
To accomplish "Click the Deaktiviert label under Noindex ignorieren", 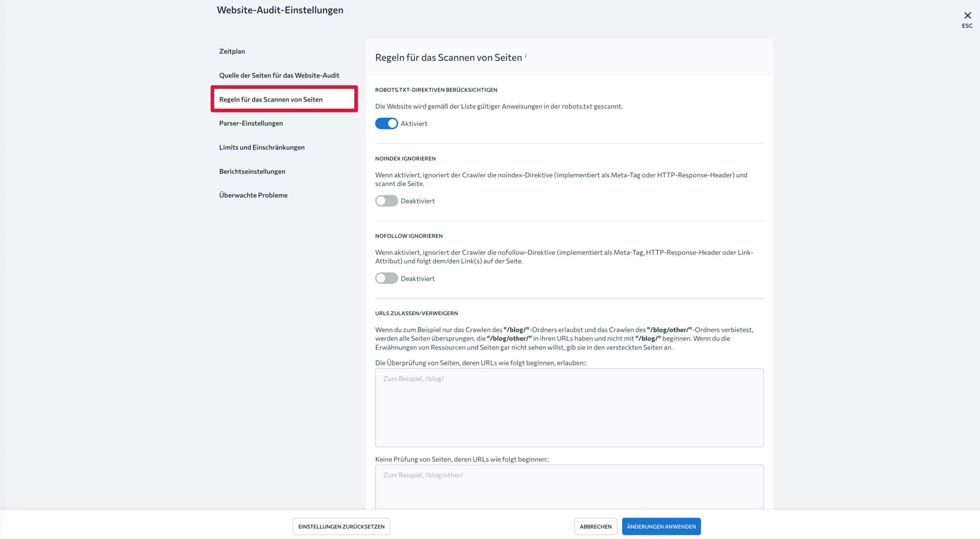I will coord(418,201).
